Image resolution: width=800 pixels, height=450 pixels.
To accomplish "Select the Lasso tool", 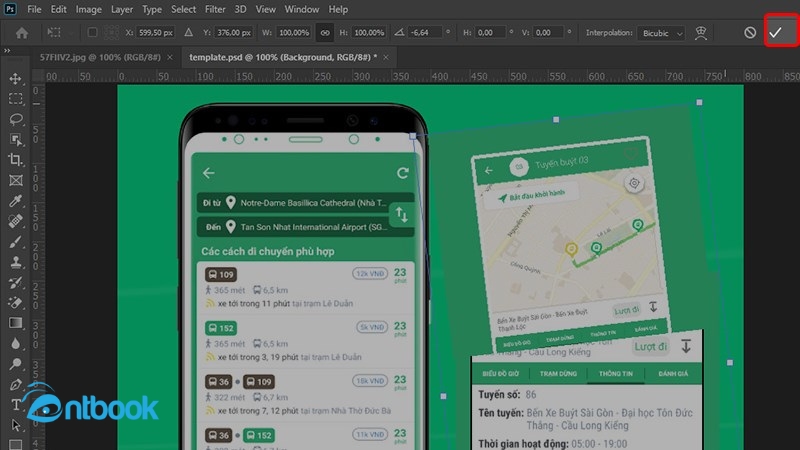I will coord(15,119).
